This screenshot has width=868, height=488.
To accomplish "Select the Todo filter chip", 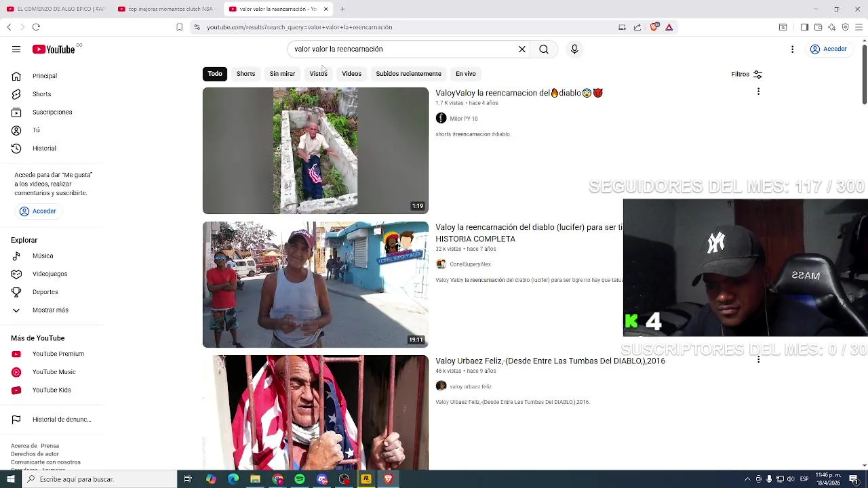I will pyautogui.click(x=215, y=74).
